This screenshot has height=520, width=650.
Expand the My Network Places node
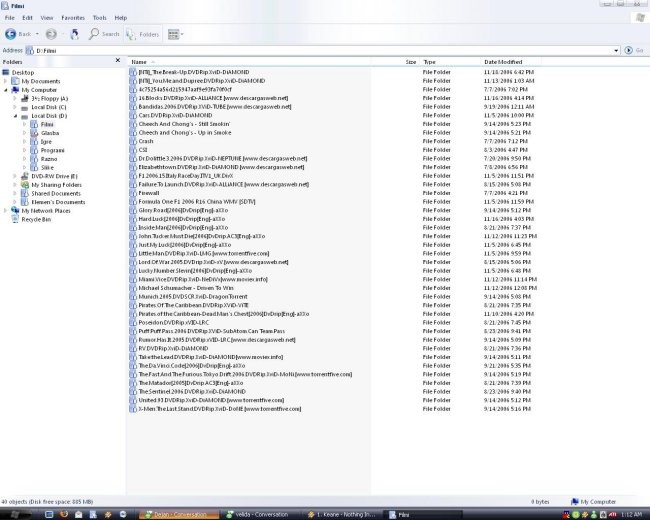pos(6,211)
